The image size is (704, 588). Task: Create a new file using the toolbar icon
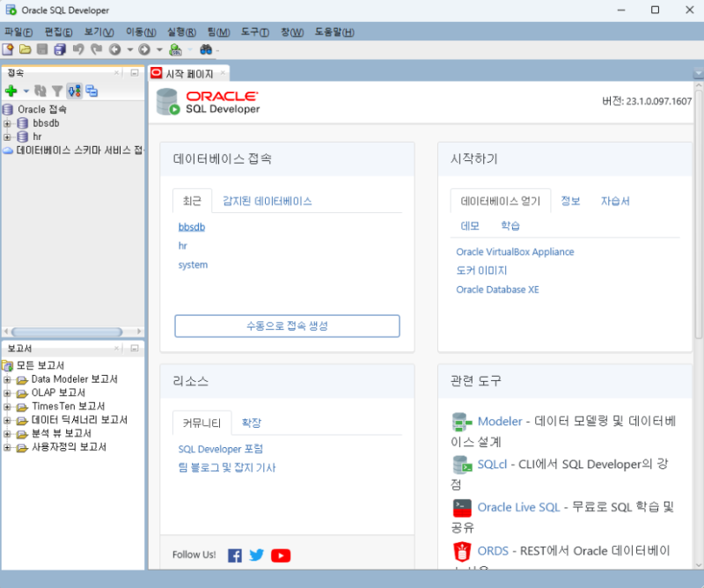pos(8,49)
